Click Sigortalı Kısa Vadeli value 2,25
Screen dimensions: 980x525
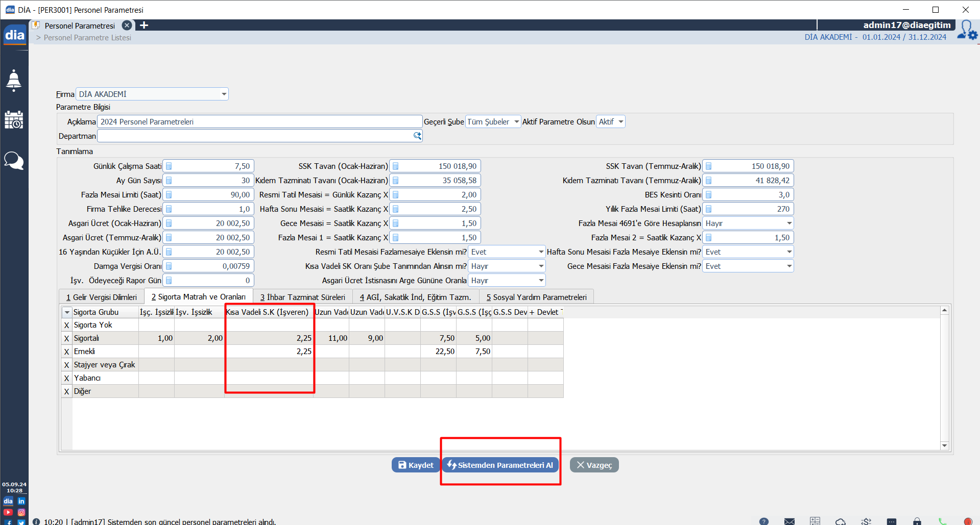point(269,338)
